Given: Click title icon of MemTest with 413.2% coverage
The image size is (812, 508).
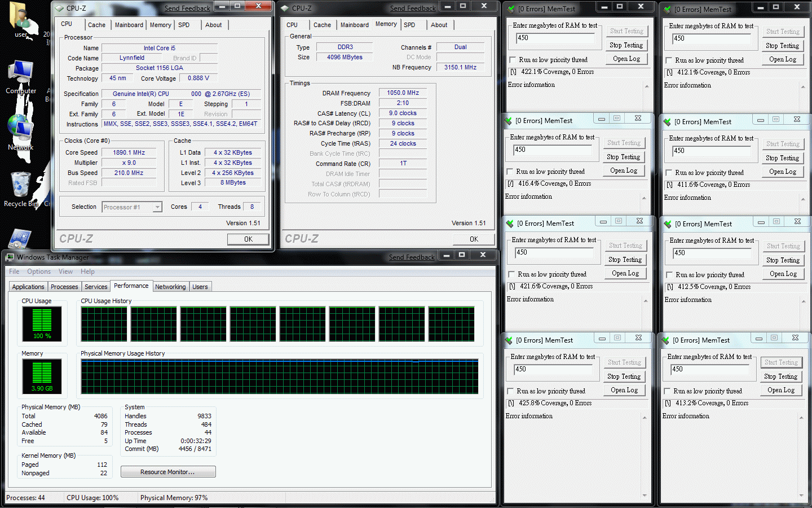Looking at the screenshot, I should (665, 340).
